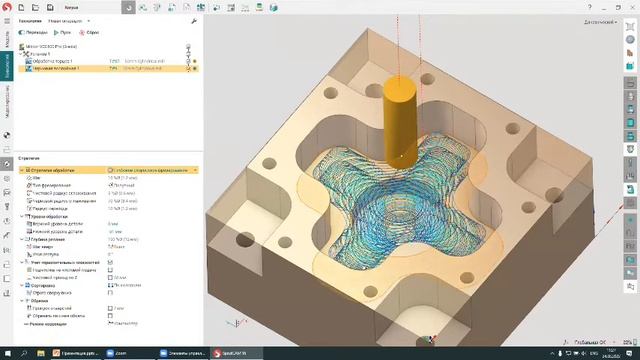
Task: Open the new operation dropdown next to Технология
Action: [x=89, y=21]
